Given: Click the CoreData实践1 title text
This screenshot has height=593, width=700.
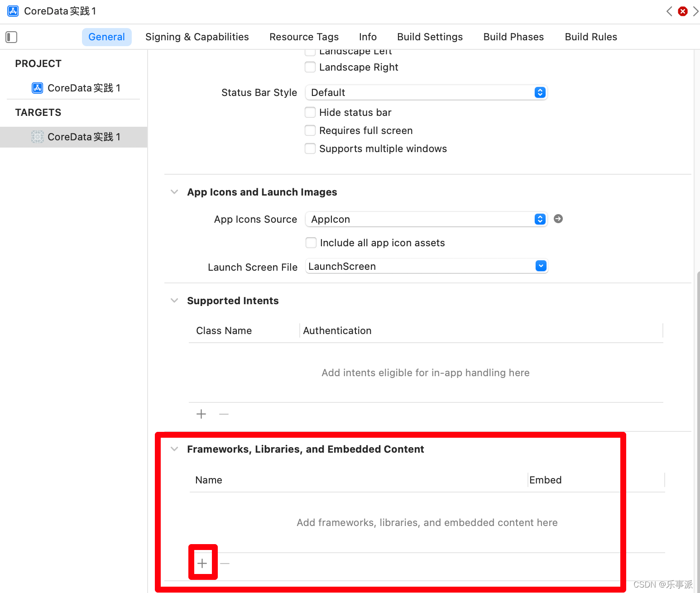Looking at the screenshot, I should click(x=60, y=11).
